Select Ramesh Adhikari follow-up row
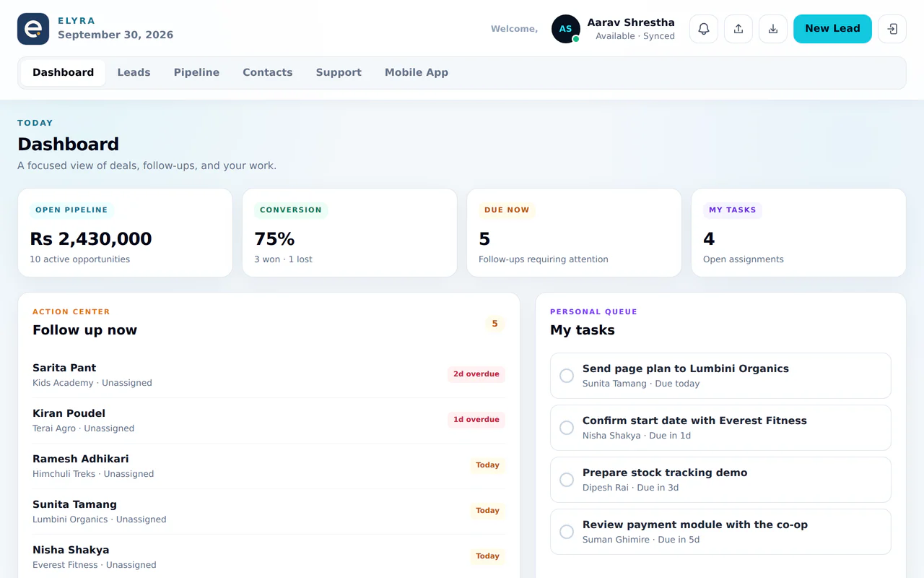 (269, 466)
